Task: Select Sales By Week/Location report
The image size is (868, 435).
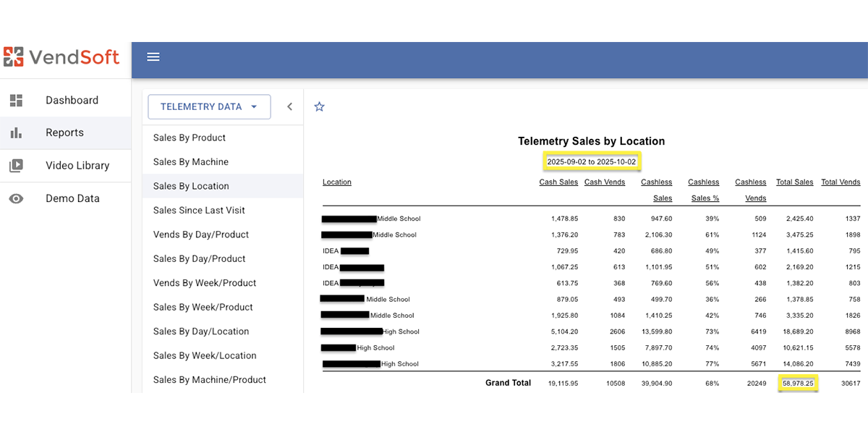Action: click(x=205, y=355)
